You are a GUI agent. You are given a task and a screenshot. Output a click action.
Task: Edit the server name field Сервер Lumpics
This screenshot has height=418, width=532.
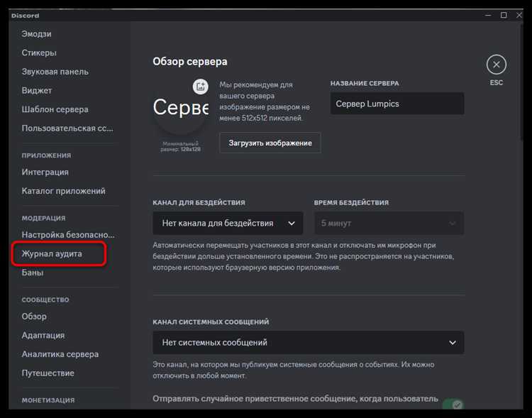[397, 104]
